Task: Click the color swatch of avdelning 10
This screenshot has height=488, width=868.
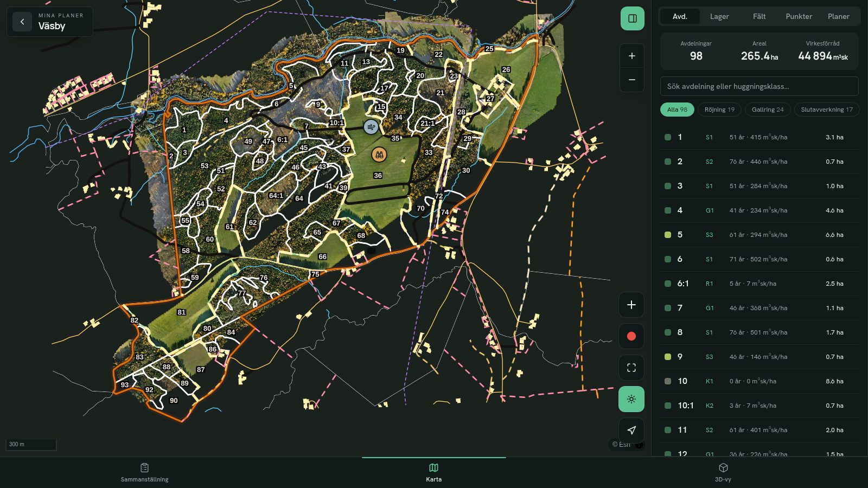Action: click(x=668, y=381)
